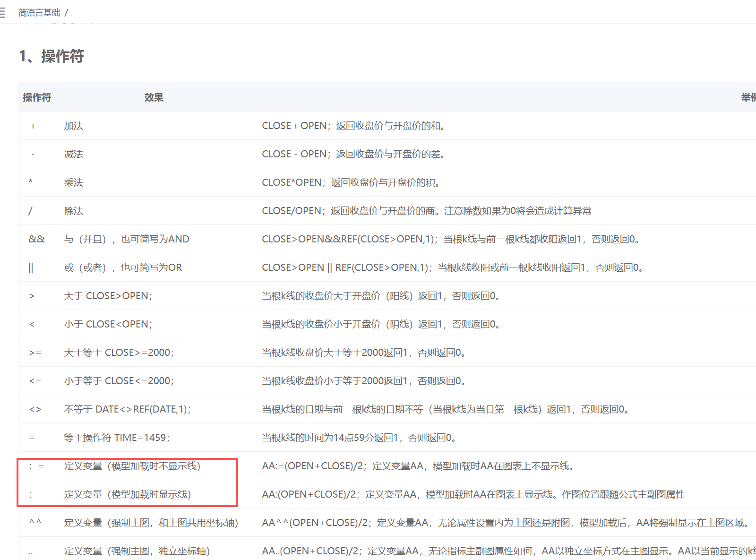
Task: Click the 小于 CLOSE<OPEN; effect cell
Action: click(x=108, y=324)
